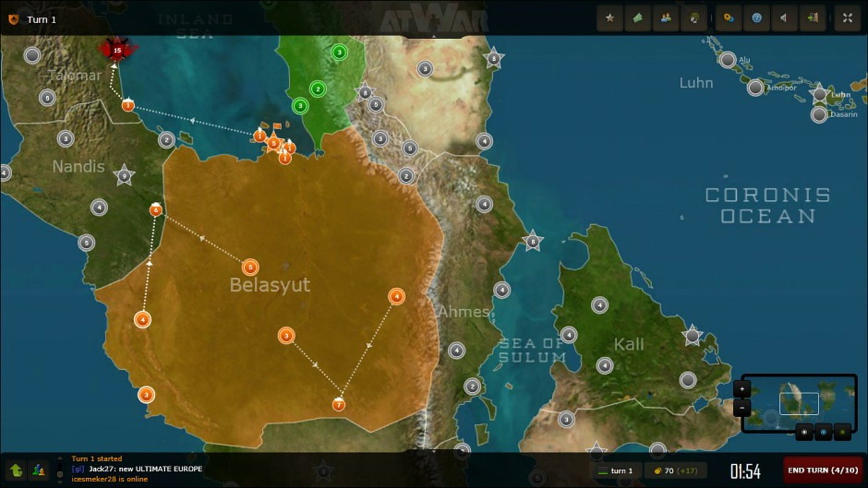Image resolution: width=868 pixels, height=488 pixels.
Task: Click the END TURN (4/10) button
Action: [823, 470]
